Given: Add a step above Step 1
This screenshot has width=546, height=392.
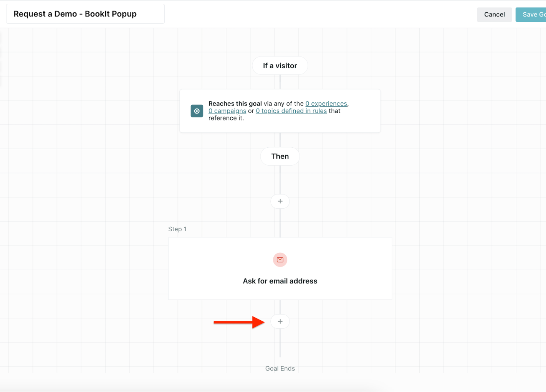Looking at the screenshot, I should click(x=280, y=201).
